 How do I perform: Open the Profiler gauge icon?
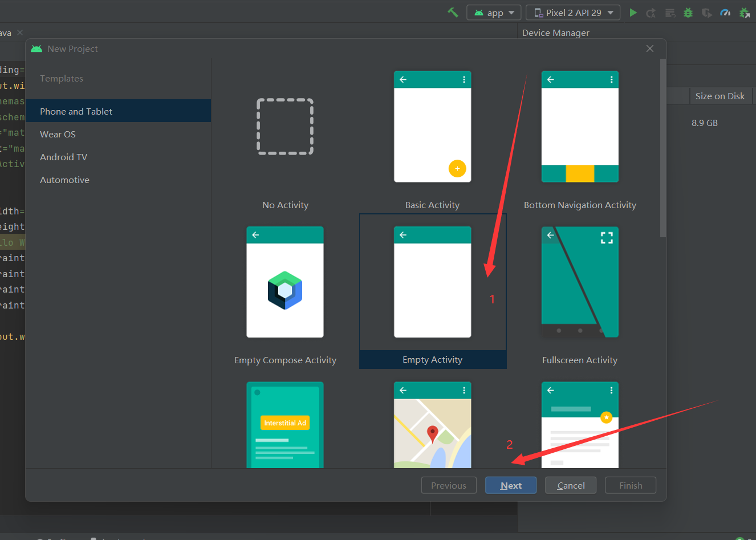pyautogui.click(x=725, y=12)
